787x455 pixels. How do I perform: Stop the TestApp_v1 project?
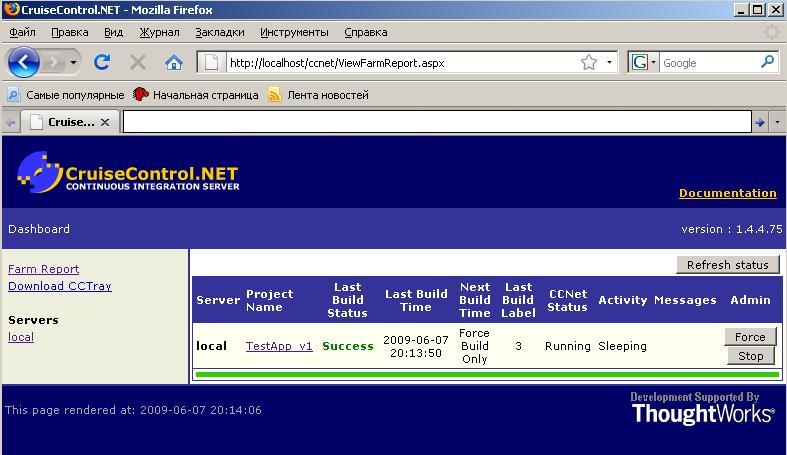point(750,356)
